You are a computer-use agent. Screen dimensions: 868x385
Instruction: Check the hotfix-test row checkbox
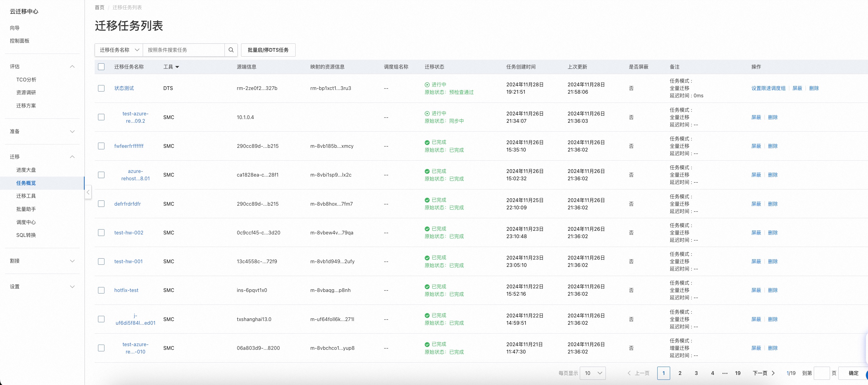click(x=101, y=290)
